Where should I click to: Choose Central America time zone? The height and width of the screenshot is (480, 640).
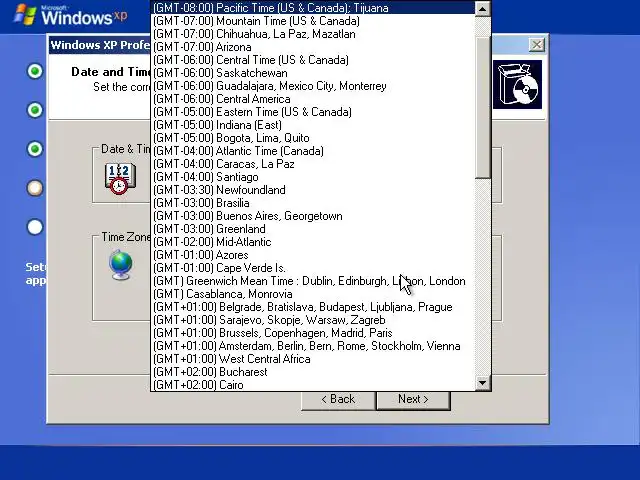pyautogui.click(x=313, y=99)
